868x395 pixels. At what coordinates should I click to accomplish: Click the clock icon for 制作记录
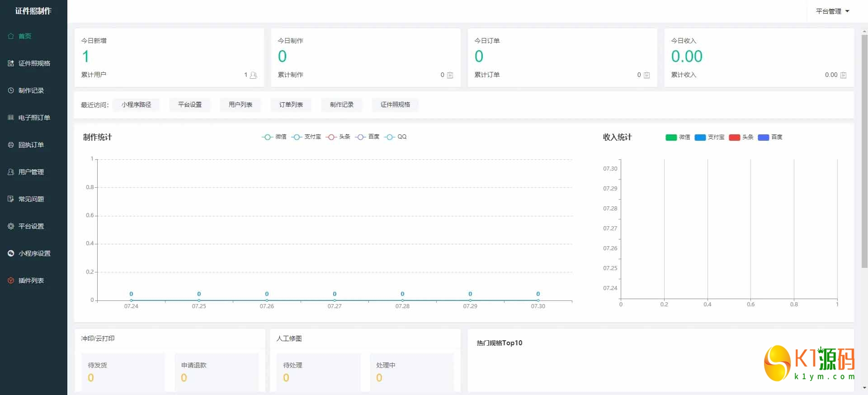point(11,90)
